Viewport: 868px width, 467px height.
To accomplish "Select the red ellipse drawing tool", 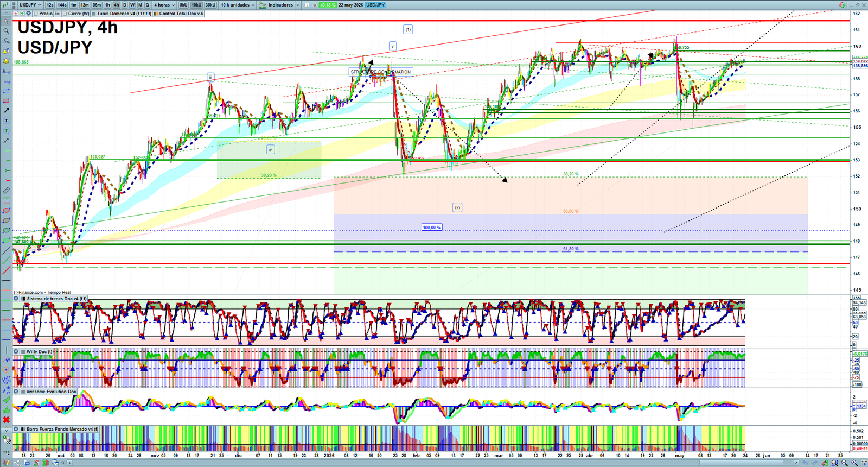I will pyautogui.click(x=6, y=210).
